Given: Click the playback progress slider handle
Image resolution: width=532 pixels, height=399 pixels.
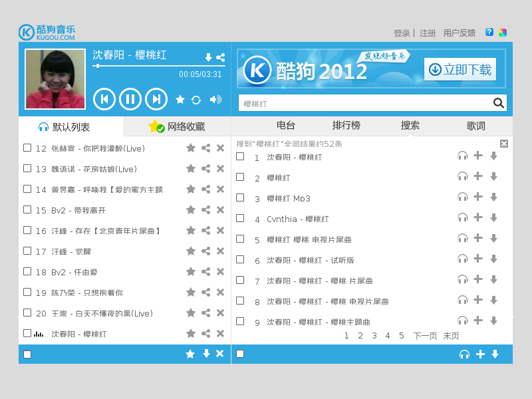Looking at the screenshot, I should pyautogui.click(x=98, y=66).
